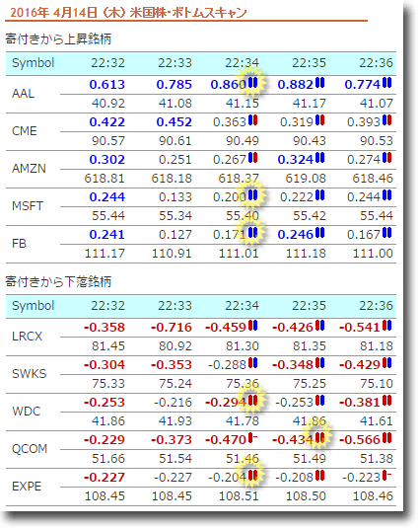Select the MSFT symbol row label
This screenshot has height=528, width=420.
pos(28,205)
